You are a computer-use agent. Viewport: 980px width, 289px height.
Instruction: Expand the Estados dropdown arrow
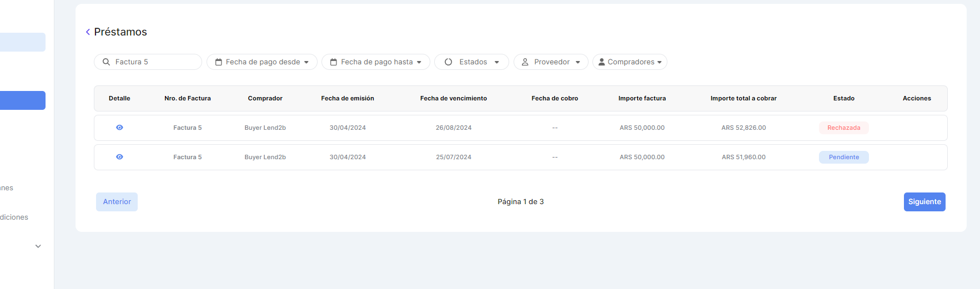[496, 62]
